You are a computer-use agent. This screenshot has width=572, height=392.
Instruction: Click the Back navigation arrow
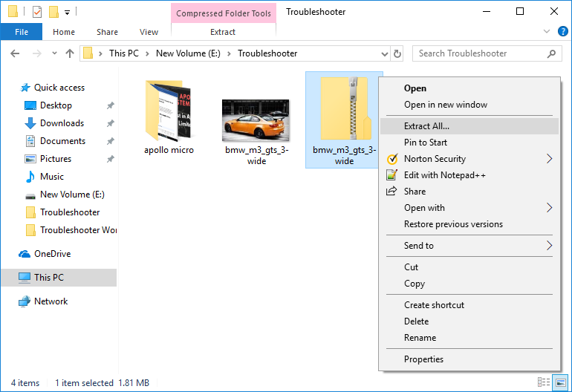tap(16, 53)
